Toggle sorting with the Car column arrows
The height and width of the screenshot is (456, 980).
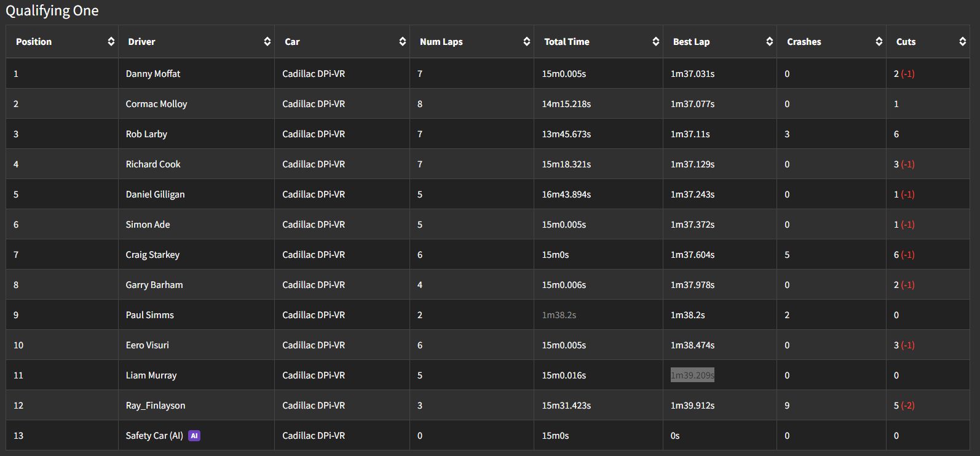click(x=403, y=42)
